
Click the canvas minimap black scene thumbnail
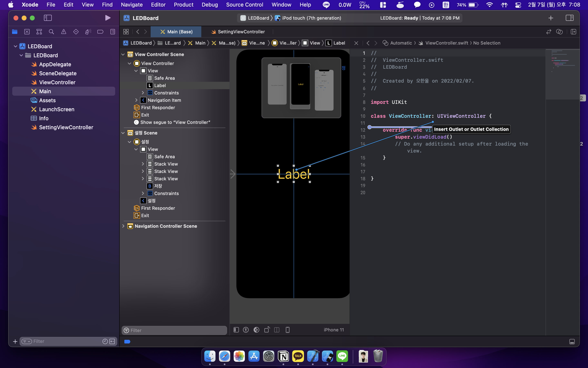coord(301,84)
